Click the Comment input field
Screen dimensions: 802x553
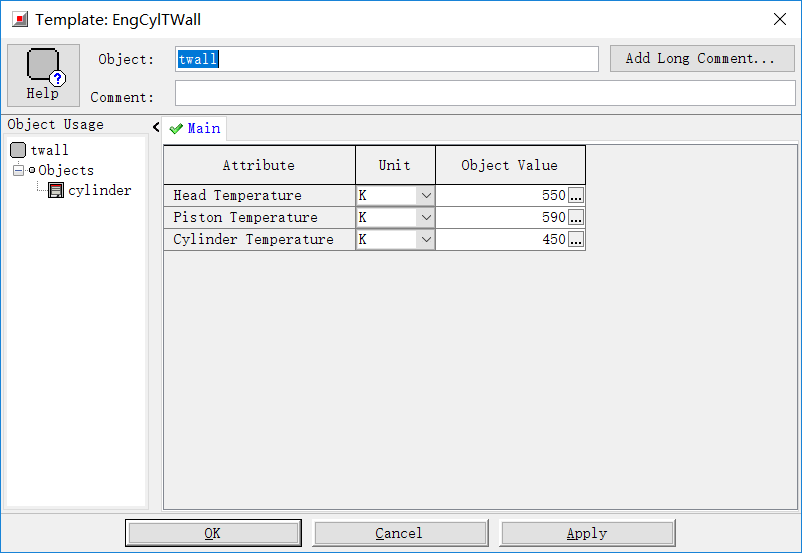coord(485,93)
